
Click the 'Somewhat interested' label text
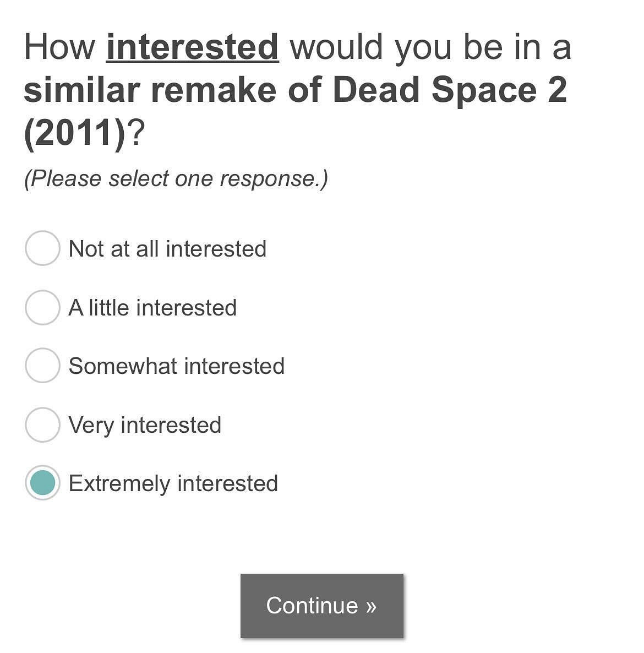coord(176,366)
